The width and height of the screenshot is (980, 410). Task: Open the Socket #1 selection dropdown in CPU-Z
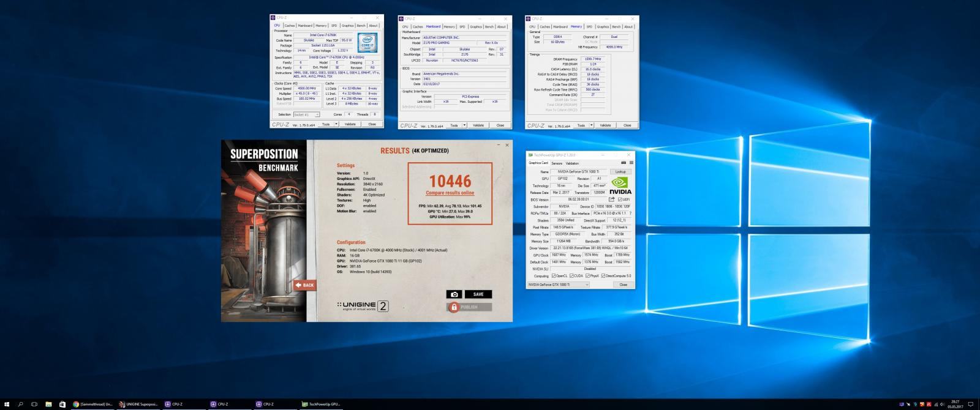[306, 114]
